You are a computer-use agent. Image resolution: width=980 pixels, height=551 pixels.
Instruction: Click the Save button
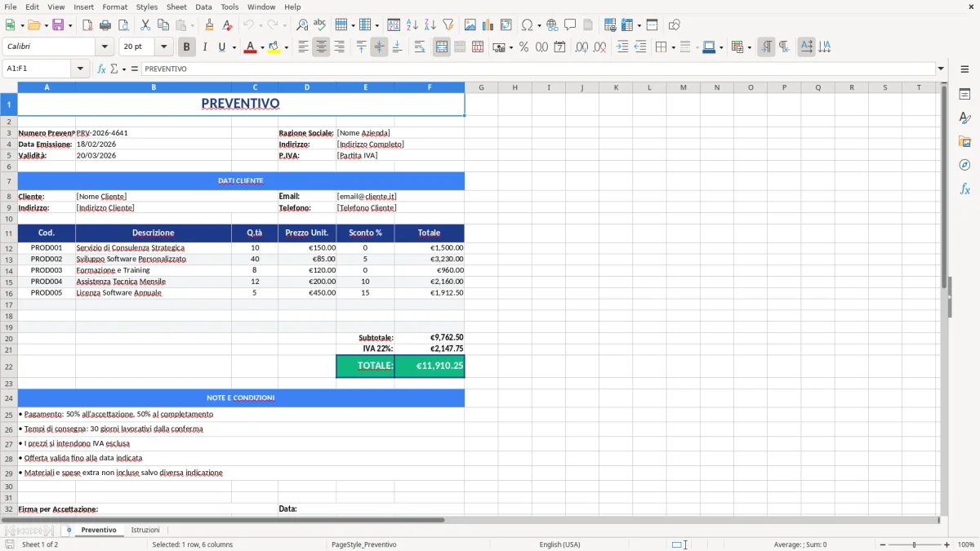(58, 24)
